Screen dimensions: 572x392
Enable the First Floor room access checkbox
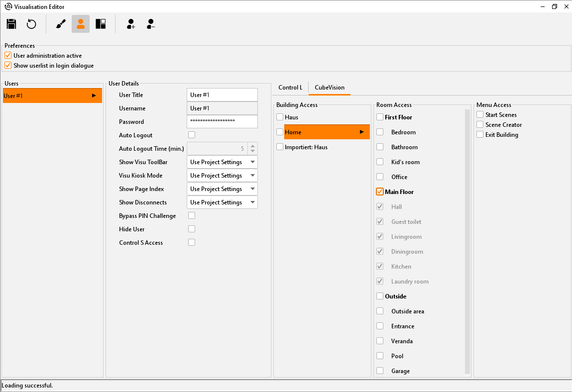click(380, 117)
